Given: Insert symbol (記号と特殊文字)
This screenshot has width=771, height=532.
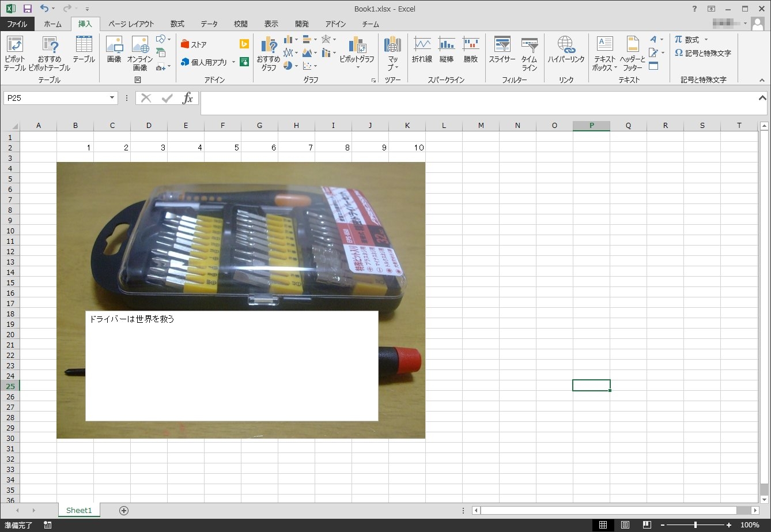Looking at the screenshot, I should point(703,53).
